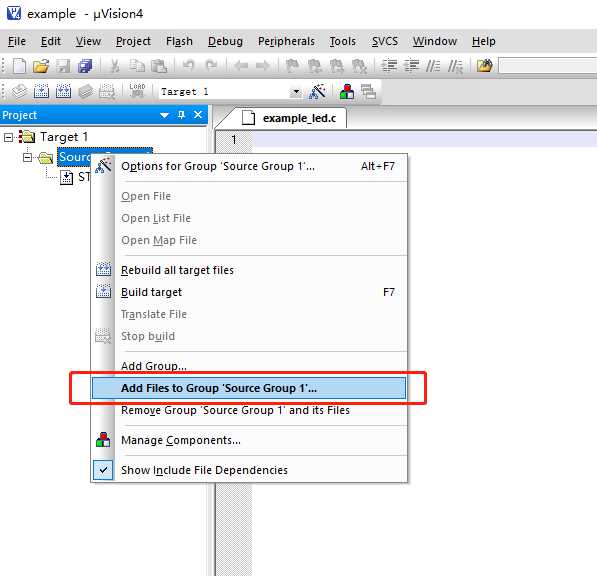The height and width of the screenshot is (576, 597).
Task: Click the multi-project workspace toolbar icon
Action: tap(368, 92)
